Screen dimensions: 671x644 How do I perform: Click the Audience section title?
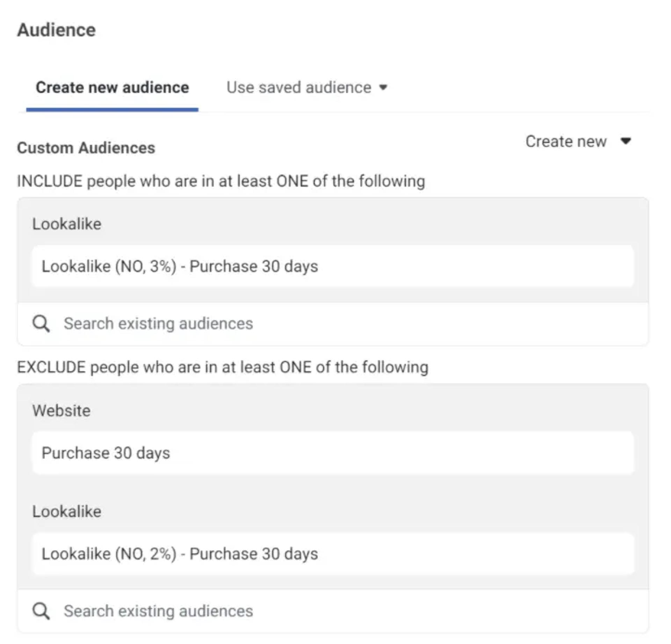pyautogui.click(x=56, y=30)
